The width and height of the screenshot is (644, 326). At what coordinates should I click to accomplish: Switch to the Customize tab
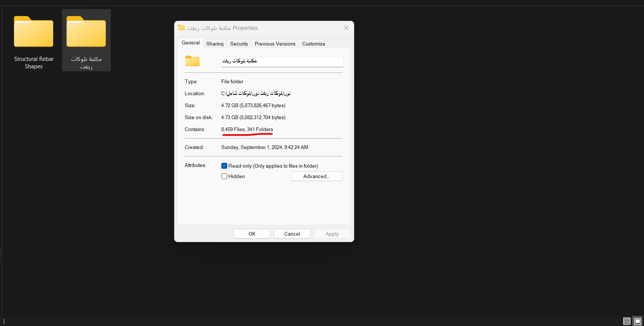(x=313, y=44)
